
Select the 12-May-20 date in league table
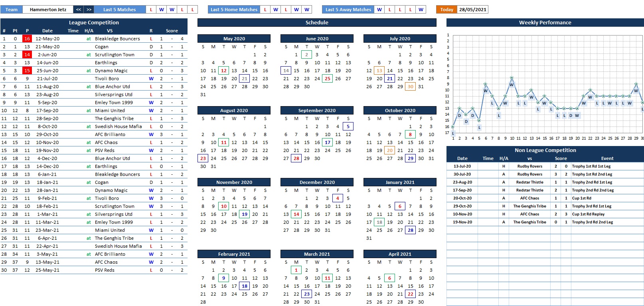coord(47,39)
